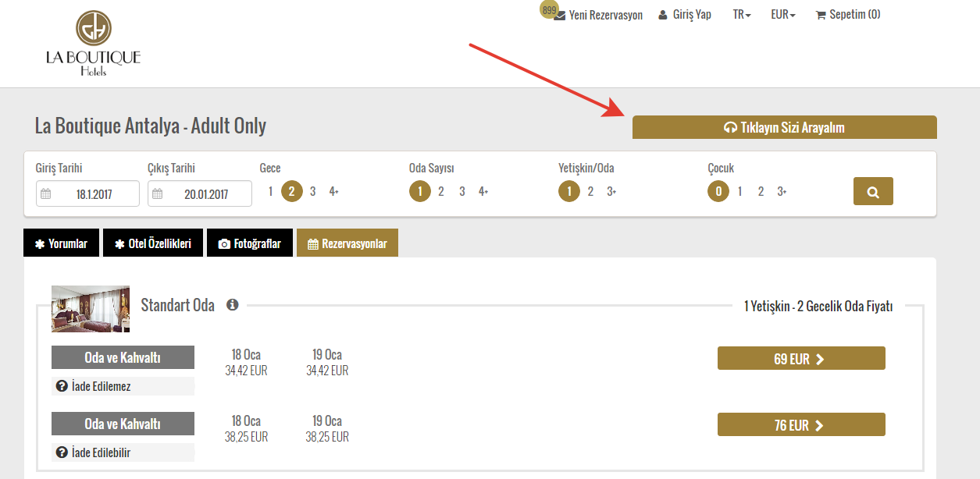Open the Çıkış Tarihi date picker
This screenshot has height=479, width=980.
pos(200,194)
